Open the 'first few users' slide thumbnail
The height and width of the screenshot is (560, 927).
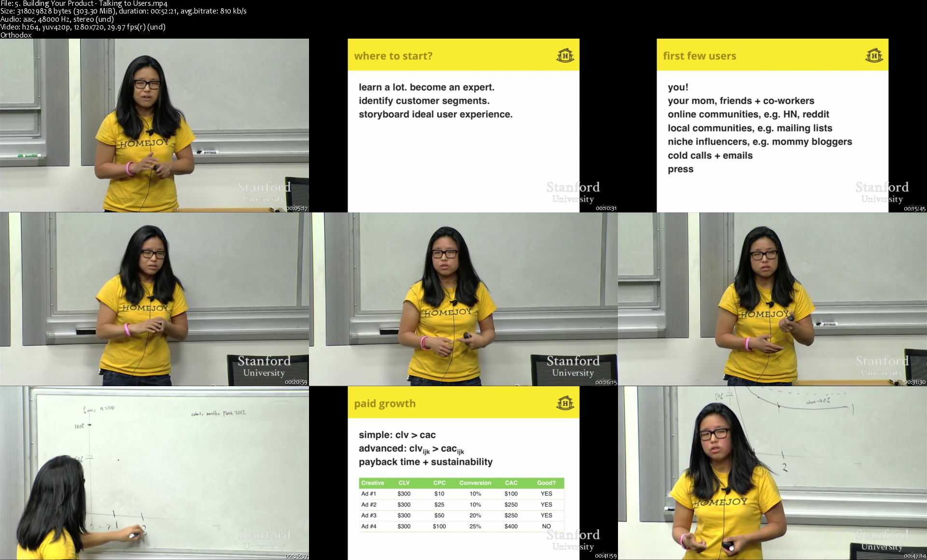pyautogui.click(x=772, y=126)
